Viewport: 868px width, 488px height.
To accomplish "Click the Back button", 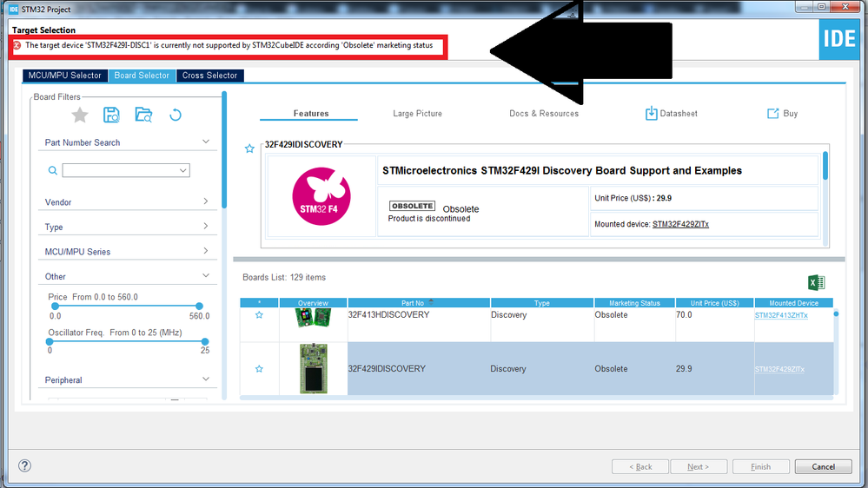I will [640, 466].
